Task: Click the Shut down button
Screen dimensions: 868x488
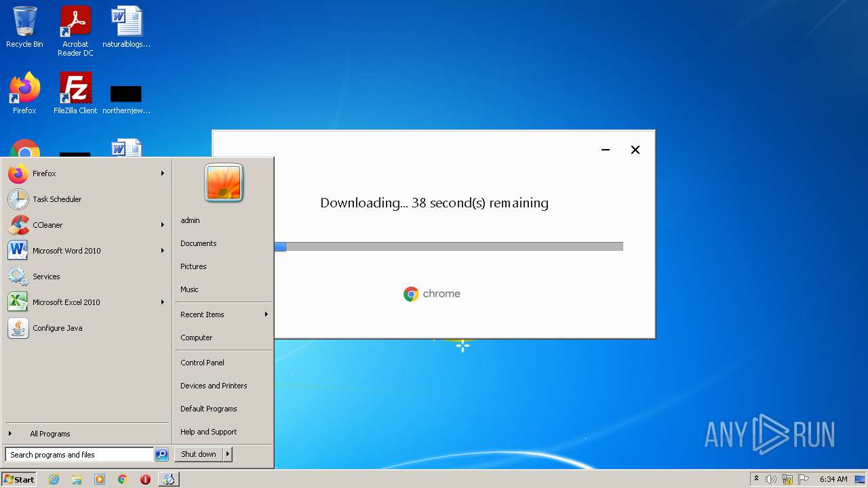Action: pyautogui.click(x=199, y=454)
